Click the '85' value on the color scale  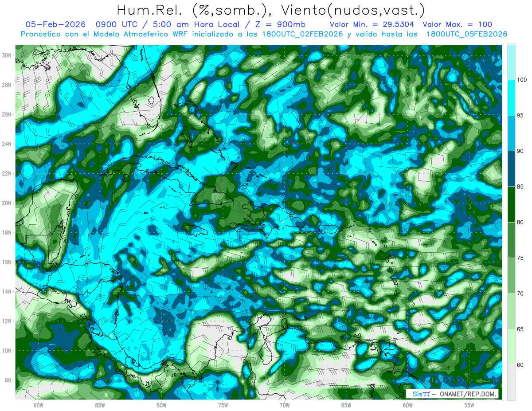(x=521, y=187)
